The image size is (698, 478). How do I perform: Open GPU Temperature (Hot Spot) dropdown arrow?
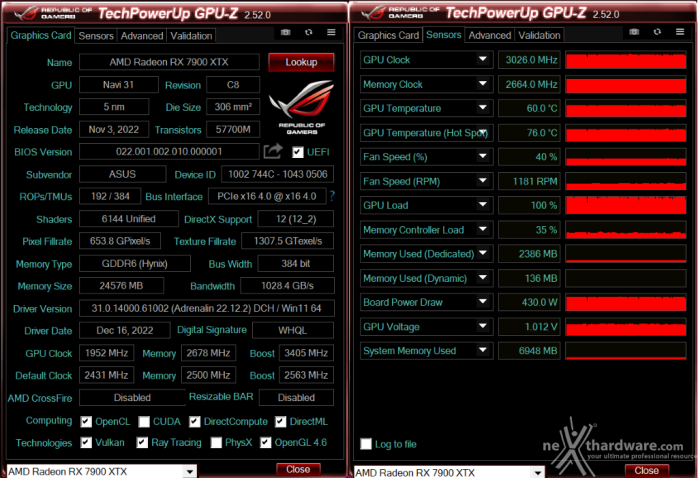pos(483,132)
